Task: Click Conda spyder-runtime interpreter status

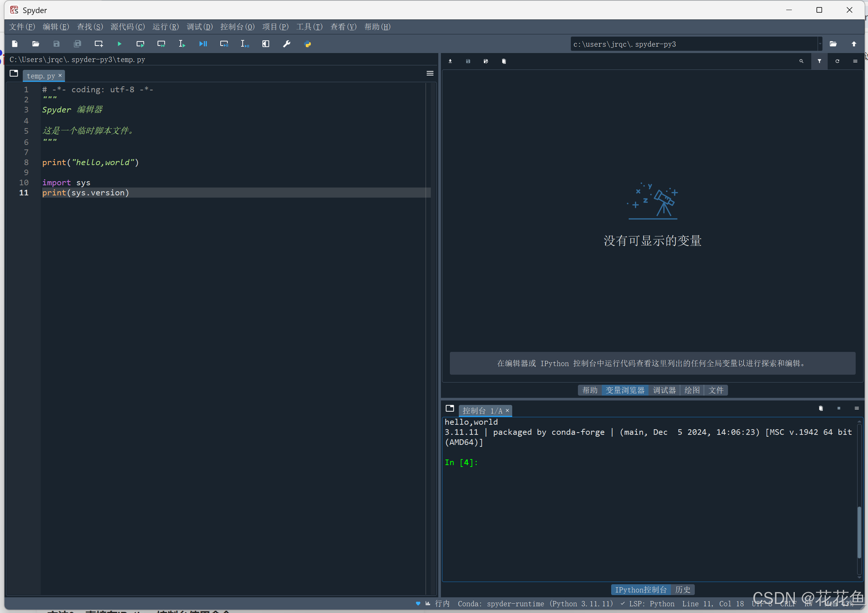Action: 535,604
